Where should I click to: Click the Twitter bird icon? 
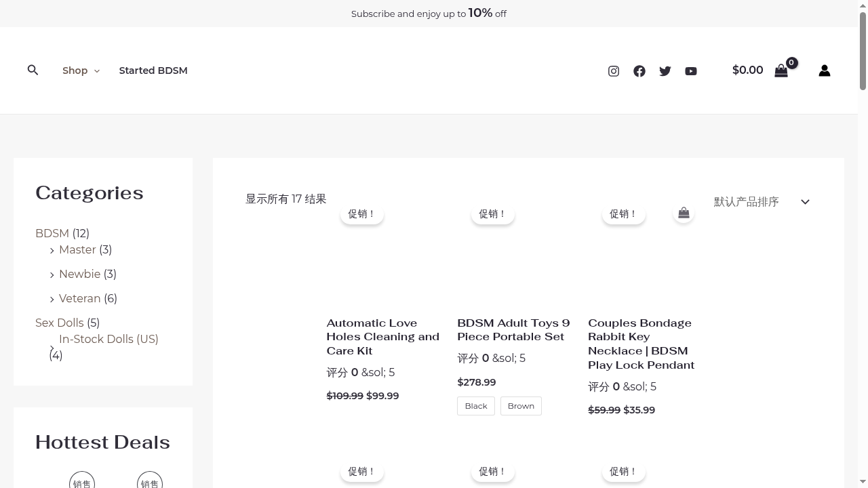point(665,71)
